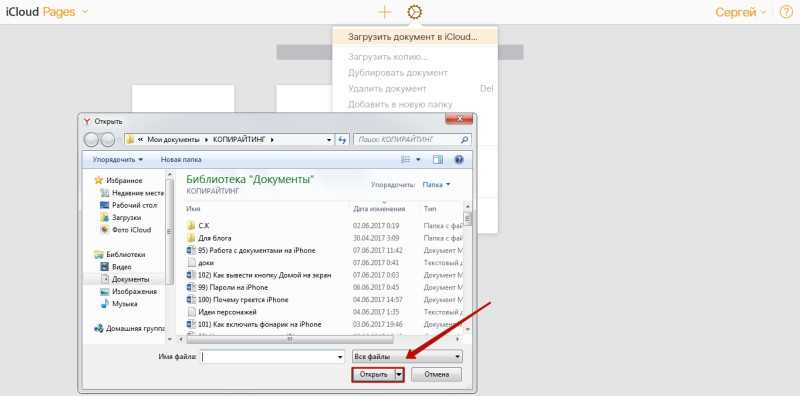Click the back navigation arrow in dialog
The width and height of the screenshot is (800, 396).
click(91, 139)
